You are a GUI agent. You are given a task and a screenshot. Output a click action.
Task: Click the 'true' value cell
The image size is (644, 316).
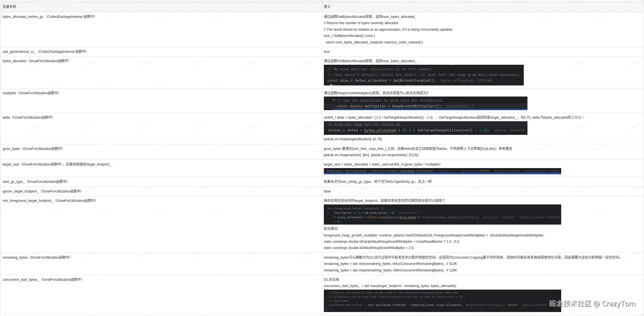pyautogui.click(x=327, y=52)
